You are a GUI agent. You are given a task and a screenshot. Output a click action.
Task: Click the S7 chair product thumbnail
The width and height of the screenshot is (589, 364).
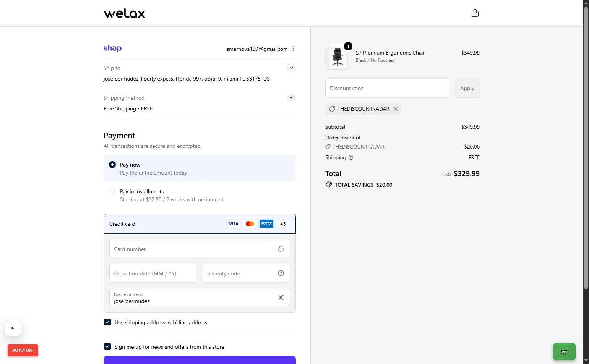338,57
